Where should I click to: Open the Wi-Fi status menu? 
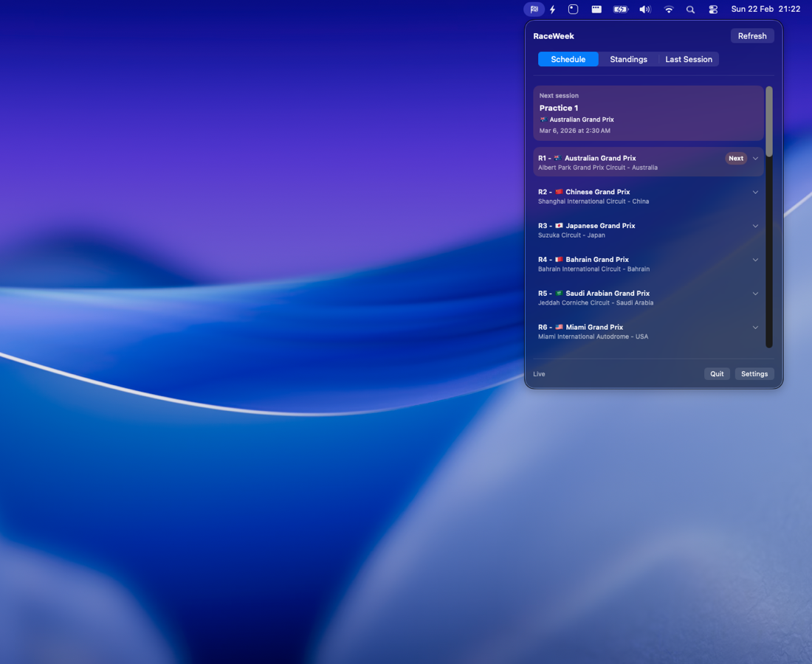[x=669, y=10]
